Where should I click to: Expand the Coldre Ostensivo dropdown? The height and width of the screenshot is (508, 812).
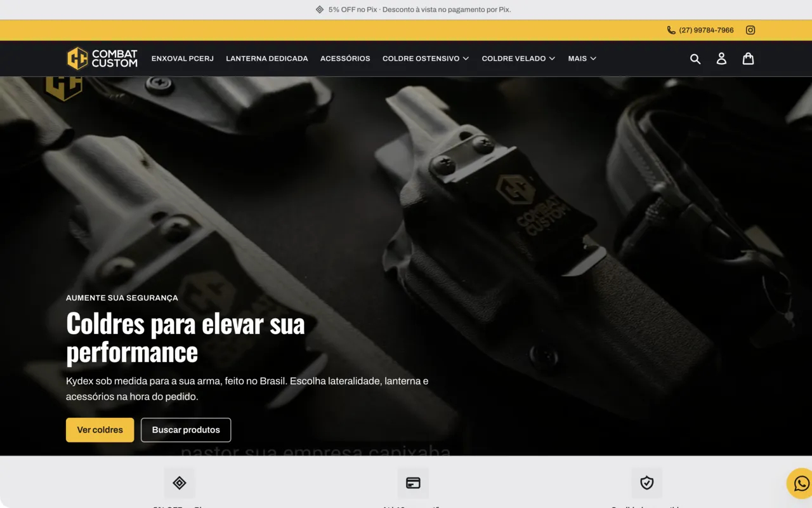pos(426,58)
